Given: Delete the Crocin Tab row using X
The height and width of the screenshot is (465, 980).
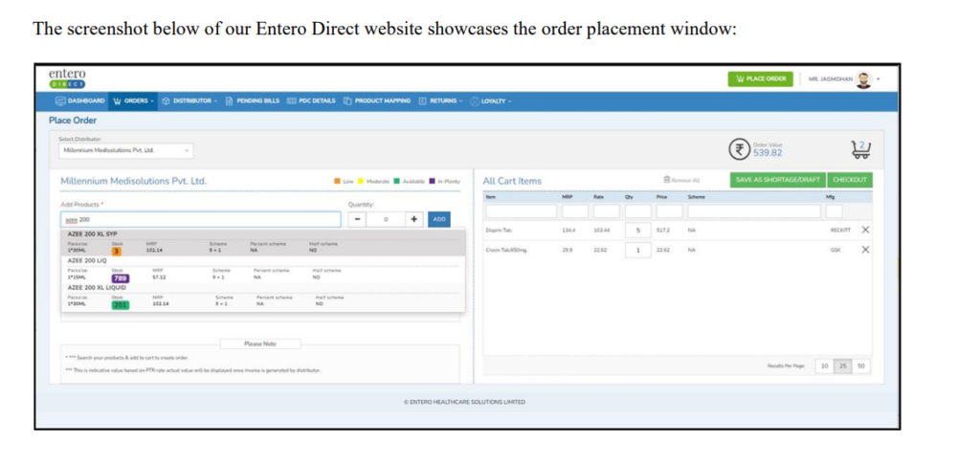Looking at the screenshot, I should pyautogui.click(x=865, y=250).
